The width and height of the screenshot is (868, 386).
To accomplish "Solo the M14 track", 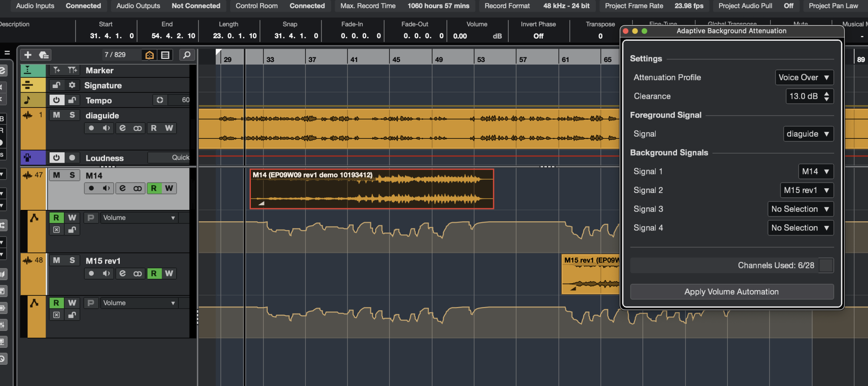I will (72, 175).
